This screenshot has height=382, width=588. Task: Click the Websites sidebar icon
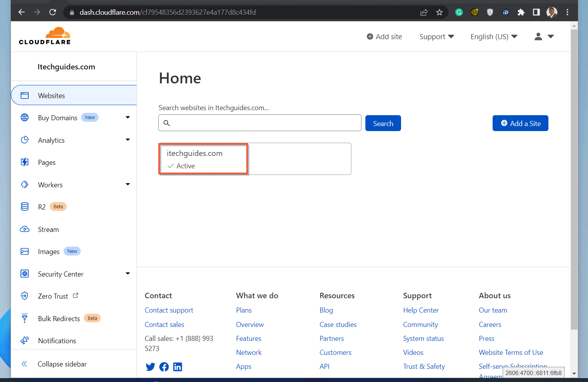(x=24, y=95)
